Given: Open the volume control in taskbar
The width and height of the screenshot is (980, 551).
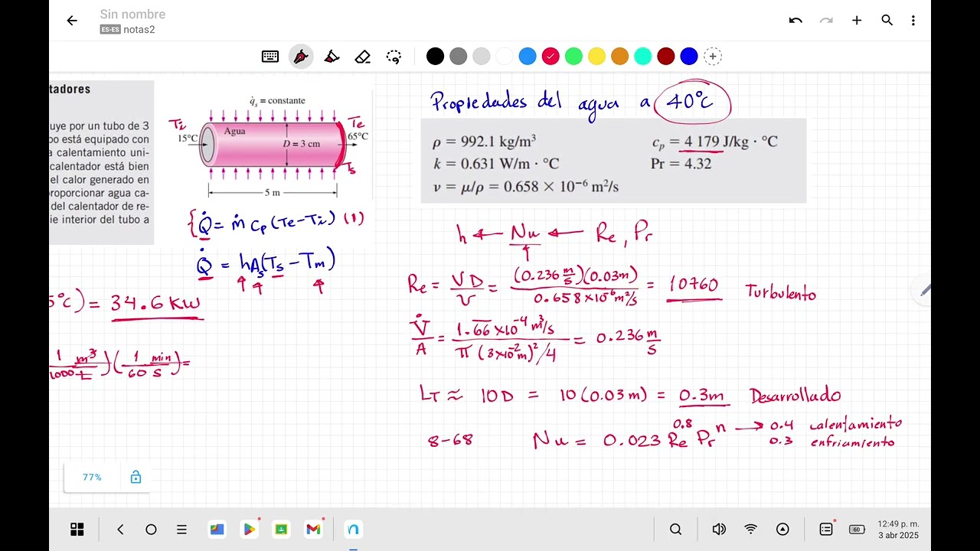Looking at the screenshot, I should click(719, 530).
